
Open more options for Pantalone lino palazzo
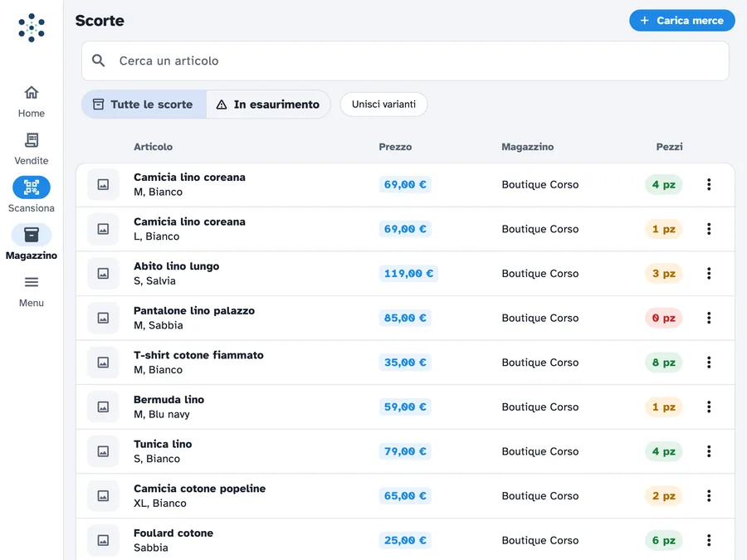pyautogui.click(x=709, y=318)
